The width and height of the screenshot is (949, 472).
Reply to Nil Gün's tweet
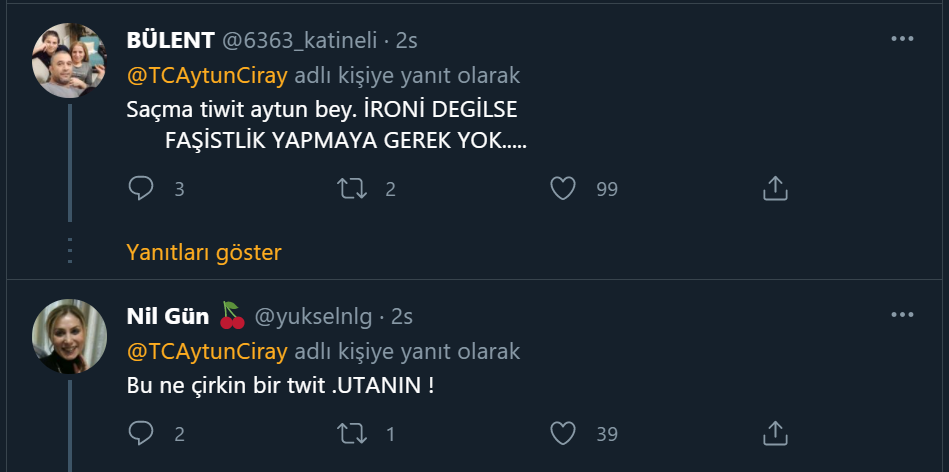click(143, 434)
